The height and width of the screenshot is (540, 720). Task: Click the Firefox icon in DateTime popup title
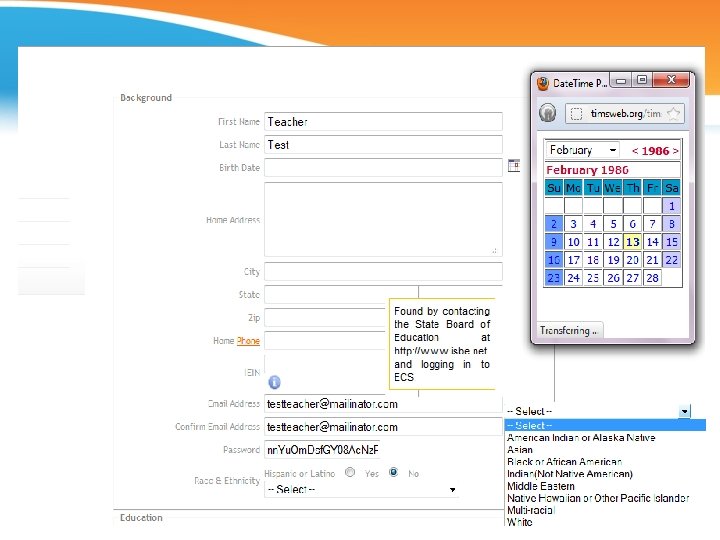543,83
